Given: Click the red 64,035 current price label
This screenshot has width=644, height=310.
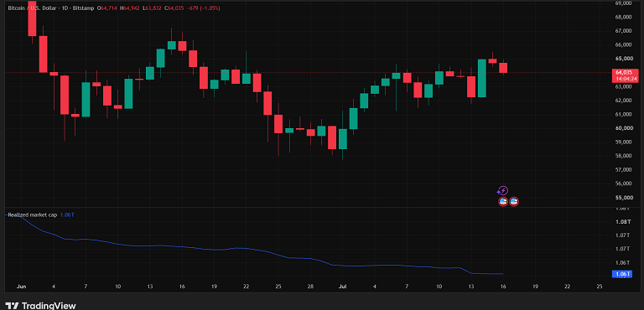Looking at the screenshot, I should pyautogui.click(x=624, y=72).
